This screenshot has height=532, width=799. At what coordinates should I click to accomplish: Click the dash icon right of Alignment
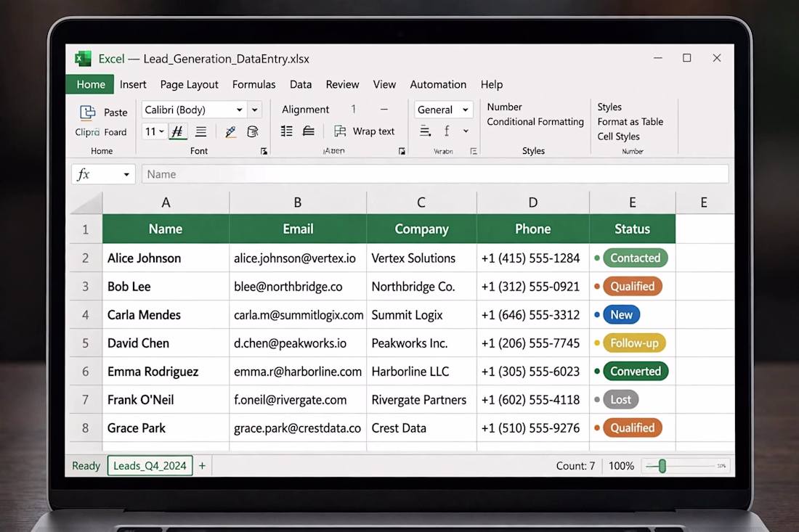coord(384,110)
